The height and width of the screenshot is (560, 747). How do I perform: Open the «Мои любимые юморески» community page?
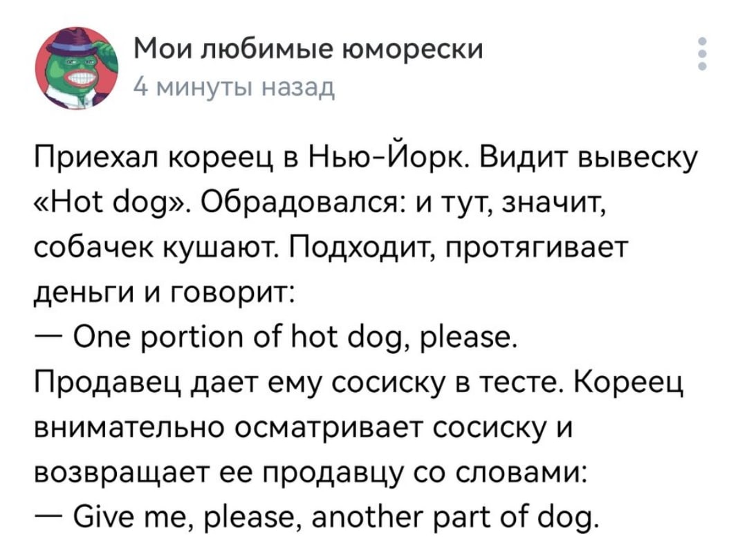[308, 49]
